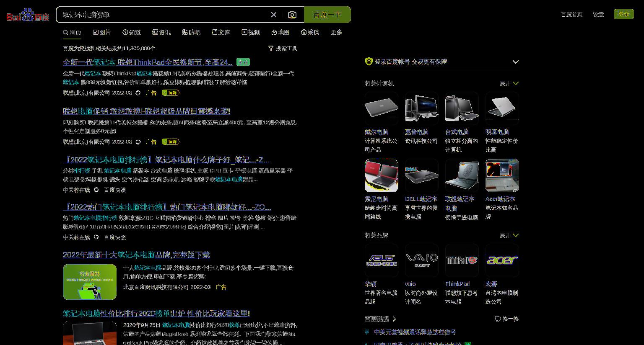Go to 百度首页 link
Screen dimensions: 644x345
point(572,14)
